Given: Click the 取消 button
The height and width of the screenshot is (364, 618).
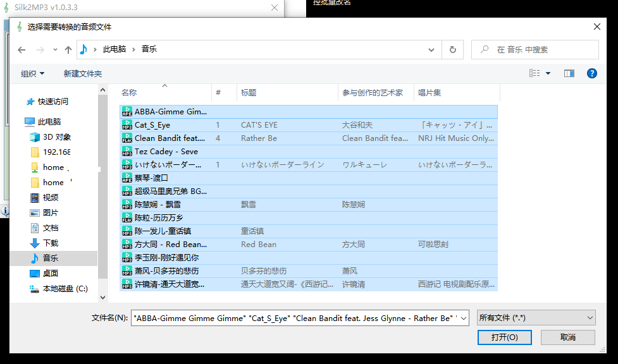Looking at the screenshot, I should click(x=568, y=337).
